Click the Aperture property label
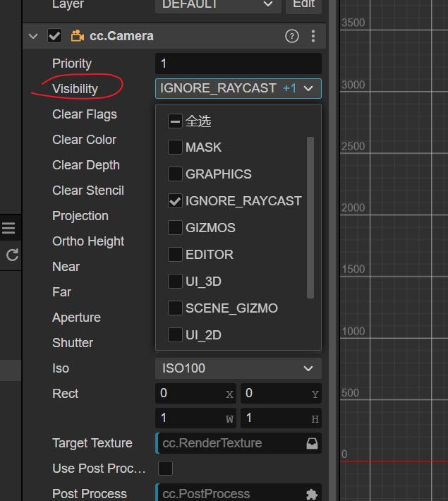This screenshot has width=448, height=501. 76,318
